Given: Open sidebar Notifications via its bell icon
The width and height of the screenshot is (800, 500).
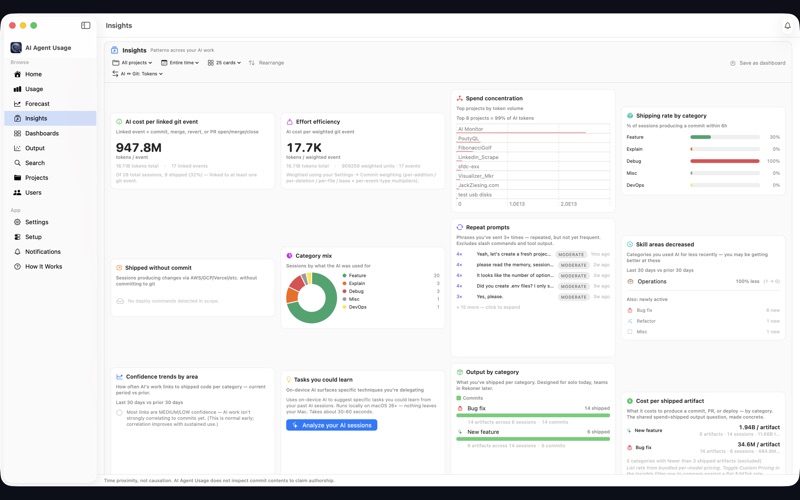Looking at the screenshot, I should coord(17,252).
